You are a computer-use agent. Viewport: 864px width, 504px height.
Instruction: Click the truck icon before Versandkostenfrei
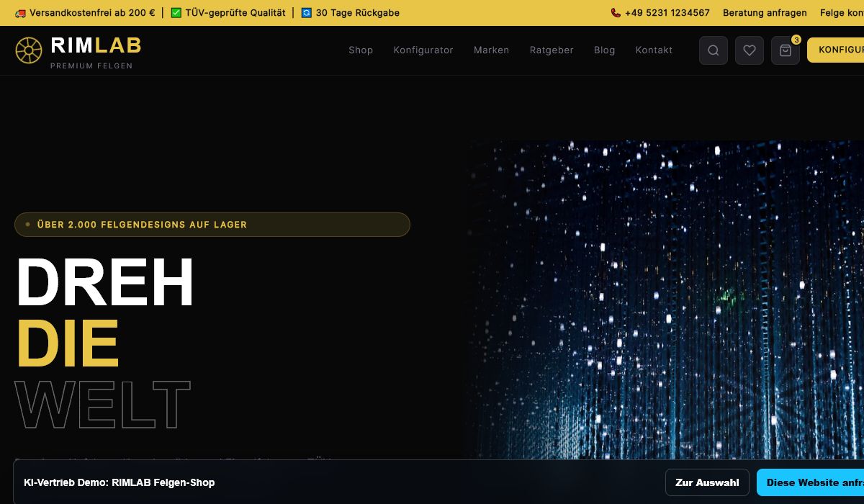(20, 13)
